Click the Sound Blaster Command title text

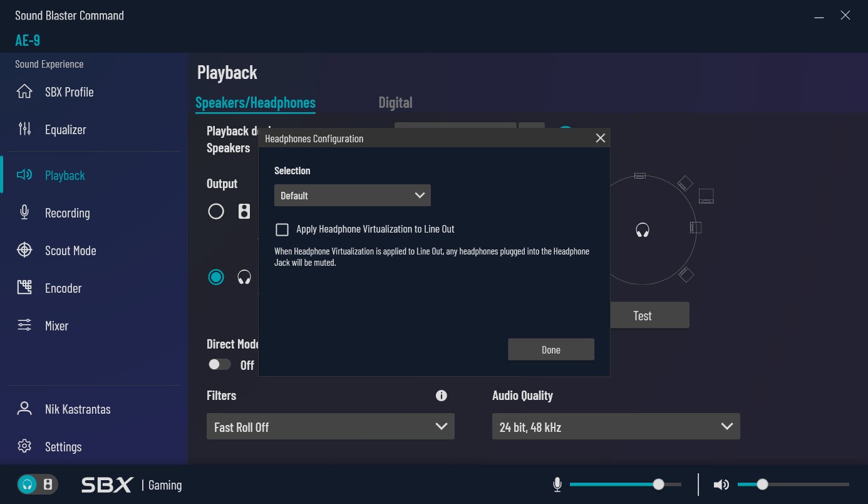coord(70,16)
